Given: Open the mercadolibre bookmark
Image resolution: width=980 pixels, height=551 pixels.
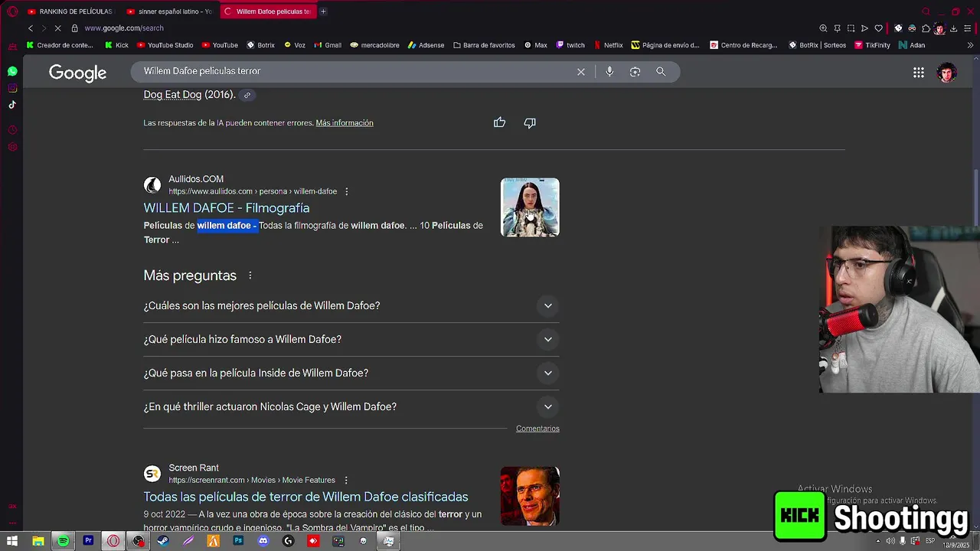Looking at the screenshot, I should point(374,45).
